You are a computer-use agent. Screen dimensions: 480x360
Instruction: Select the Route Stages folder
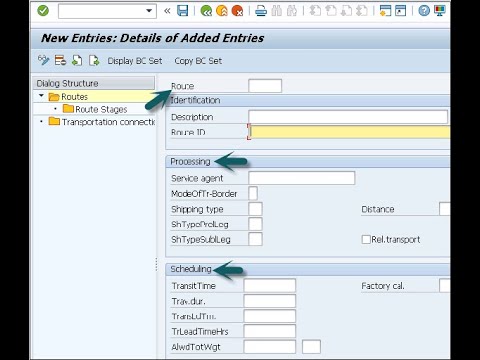pyautogui.click(x=95, y=109)
